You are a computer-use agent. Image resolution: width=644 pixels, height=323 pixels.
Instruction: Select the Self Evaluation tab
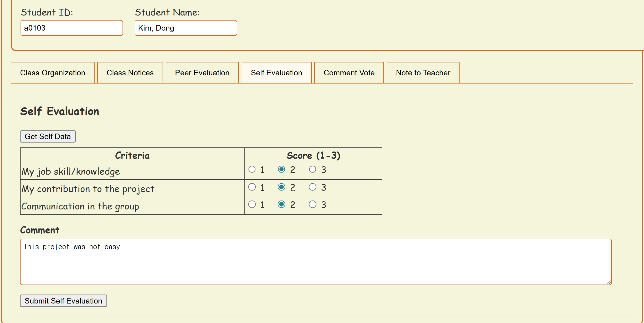276,73
